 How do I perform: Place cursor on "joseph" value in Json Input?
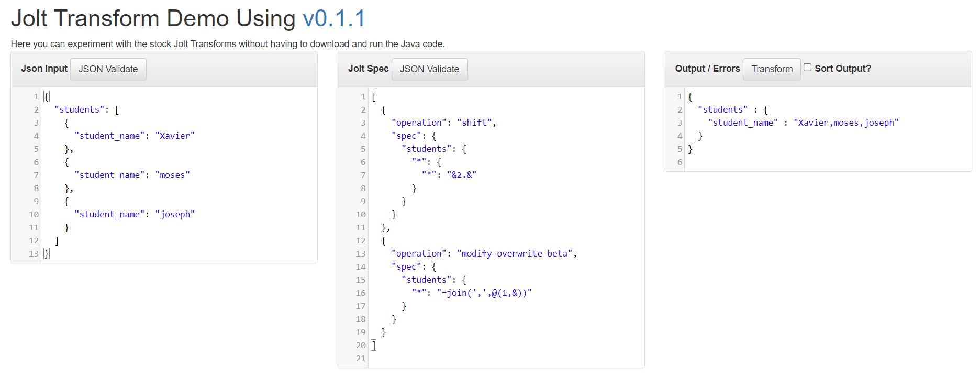point(175,214)
